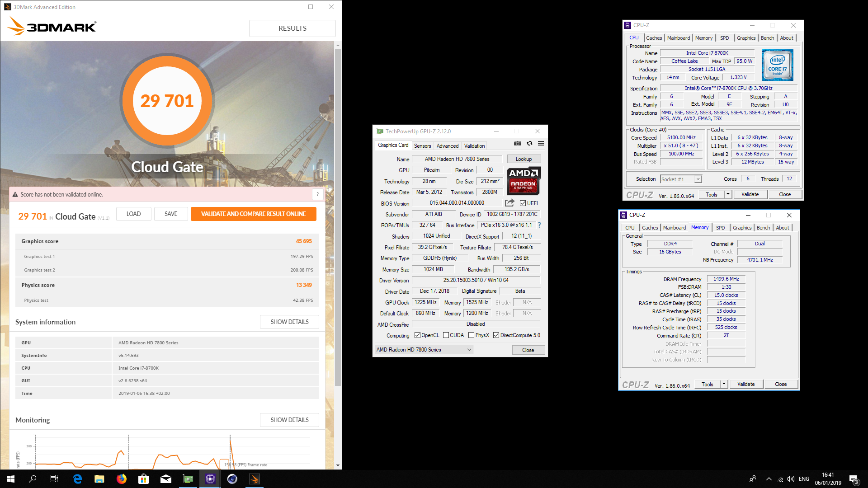Click the GPU-Z screenshot camera icon
The image size is (868, 488).
coord(518,144)
